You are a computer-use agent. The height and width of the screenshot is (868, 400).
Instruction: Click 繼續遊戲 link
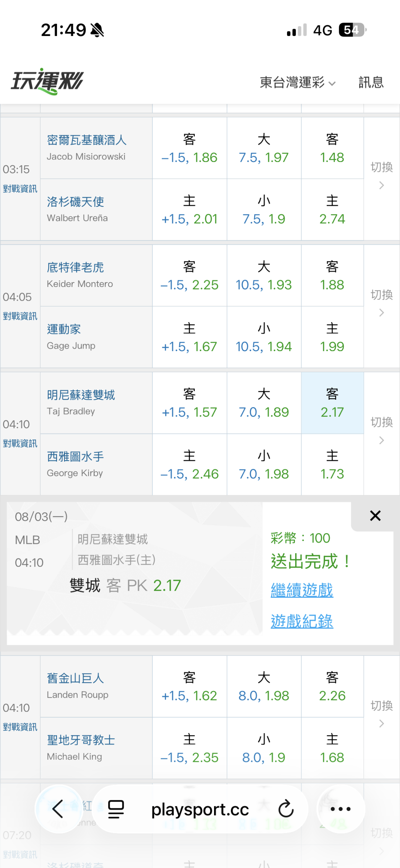point(302,590)
